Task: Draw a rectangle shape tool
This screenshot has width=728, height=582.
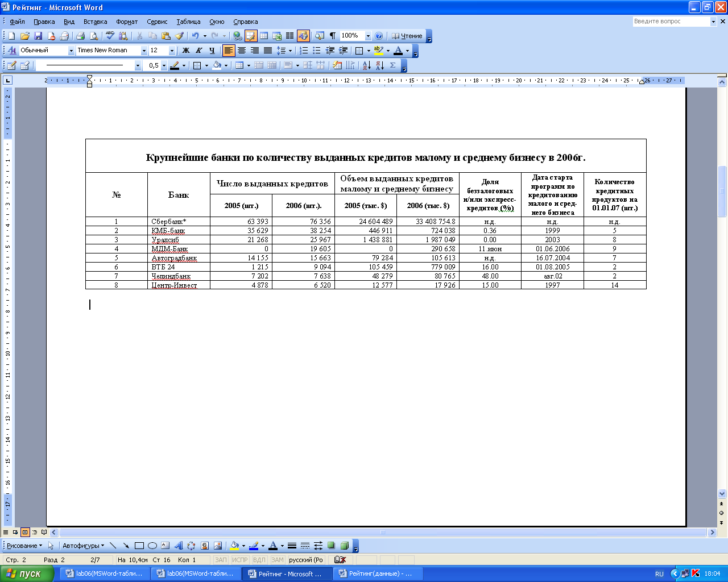Action: [139, 546]
